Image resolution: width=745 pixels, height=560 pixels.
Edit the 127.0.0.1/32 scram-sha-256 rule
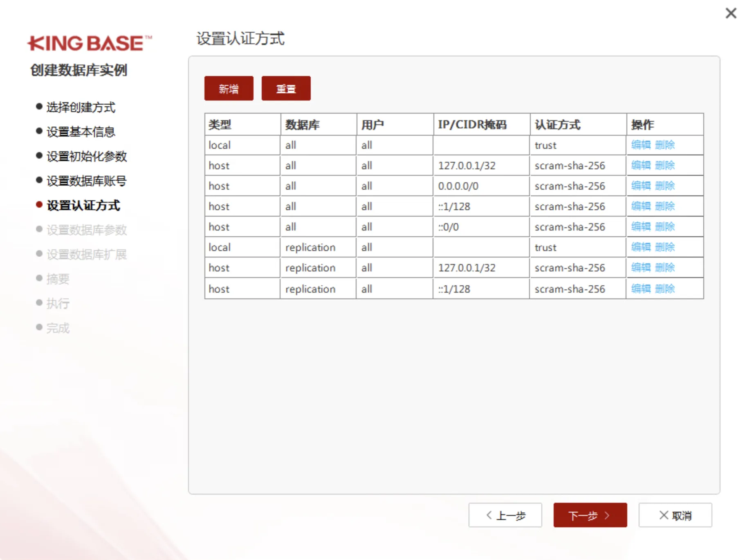tap(642, 166)
